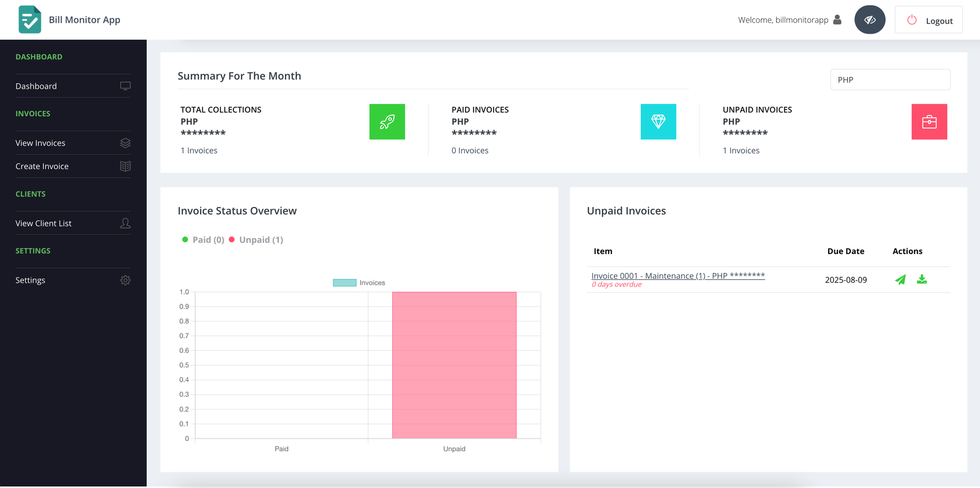
Task: Click the cyan diamond Paid Invoices icon
Action: (658, 122)
